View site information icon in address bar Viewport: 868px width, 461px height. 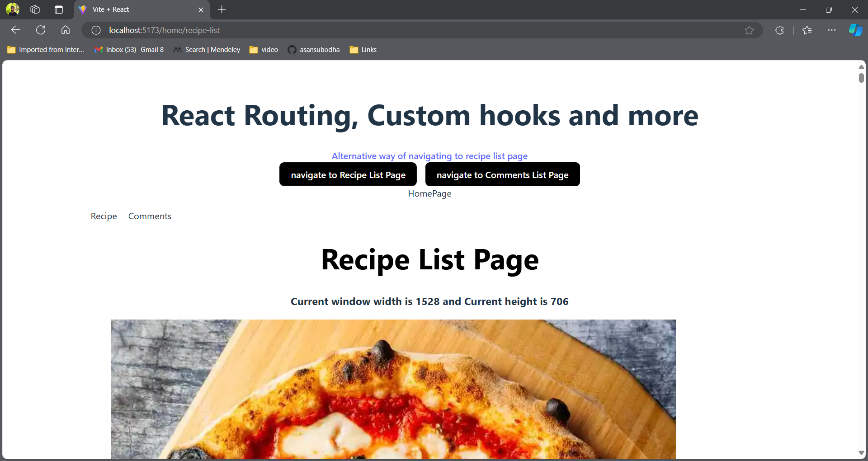pyautogui.click(x=96, y=30)
